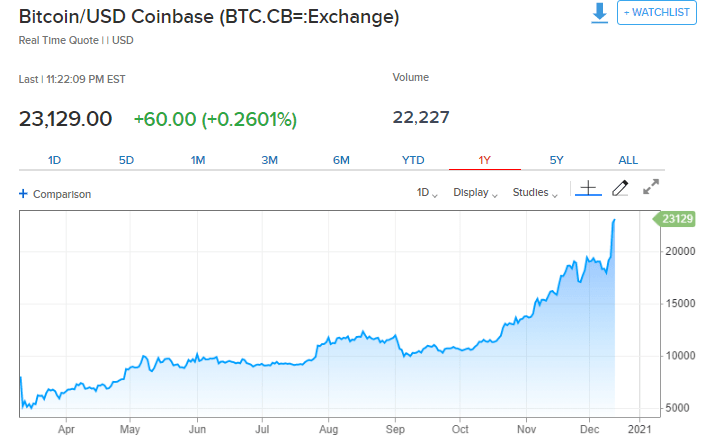The image size is (713, 442).
Task: Activate the pencil drawing tool
Action: point(620,188)
